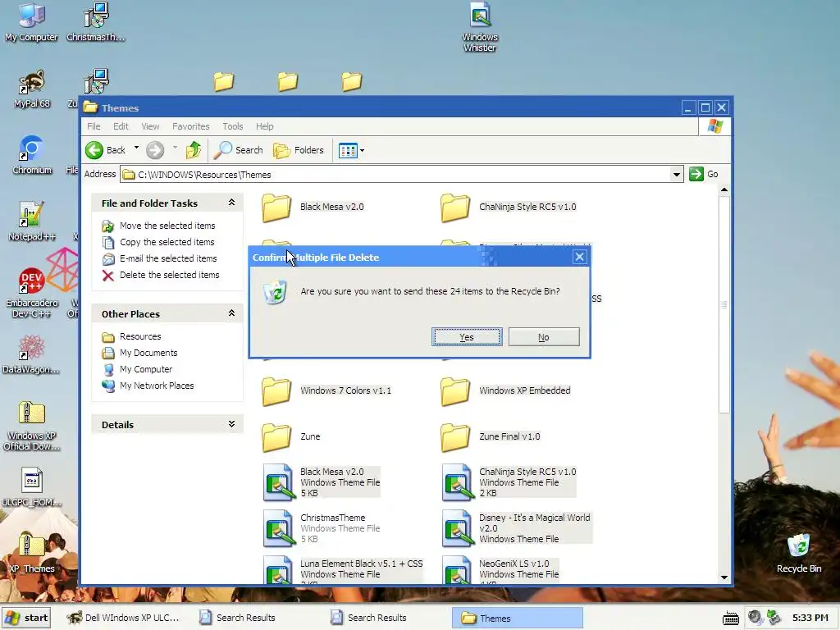Viewport: 840px width, 630px height.
Task: Select the ChaNinja Style RC5 v1.0 folder
Action: coord(509,207)
